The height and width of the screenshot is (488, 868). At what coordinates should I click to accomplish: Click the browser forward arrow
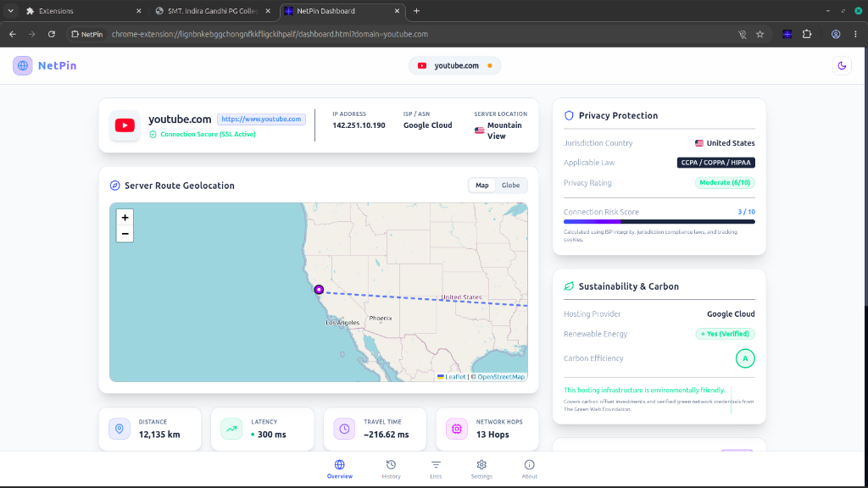click(x=32, y=34)
